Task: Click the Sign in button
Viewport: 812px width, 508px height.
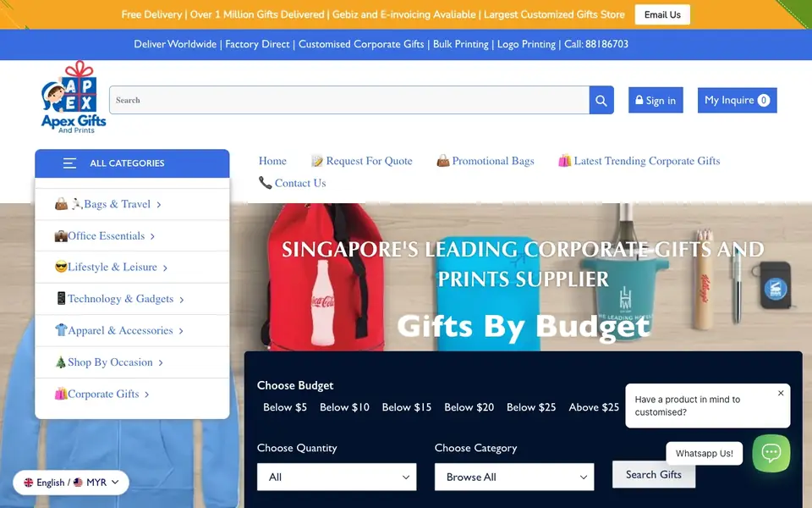Action: 656,100
